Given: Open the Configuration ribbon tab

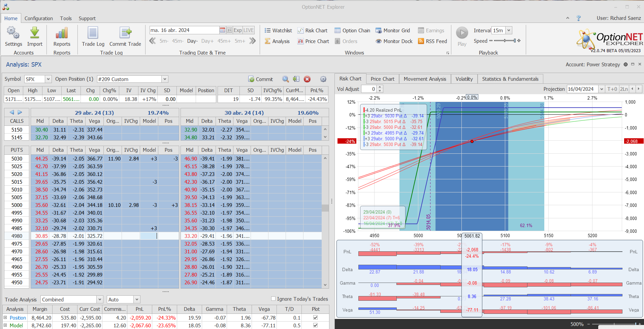Looking at the screenshot, I should (x=38, y=19).
